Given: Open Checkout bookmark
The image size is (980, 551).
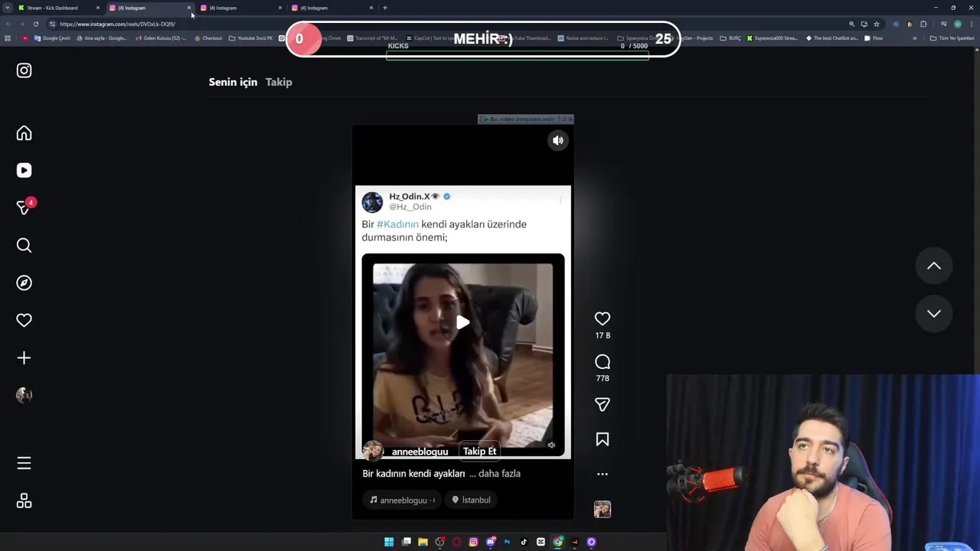Looking at the screenshot, I should click(207, 37).
